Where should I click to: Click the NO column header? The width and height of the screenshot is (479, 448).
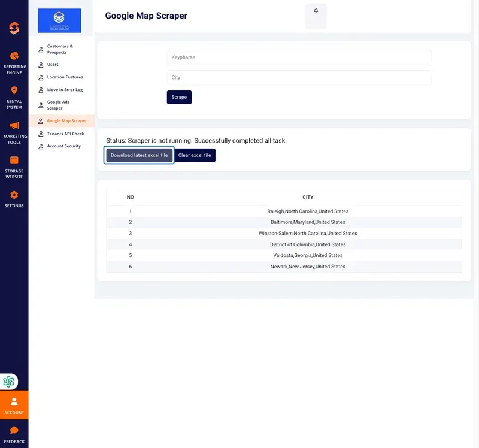click(x=130, y=197)
